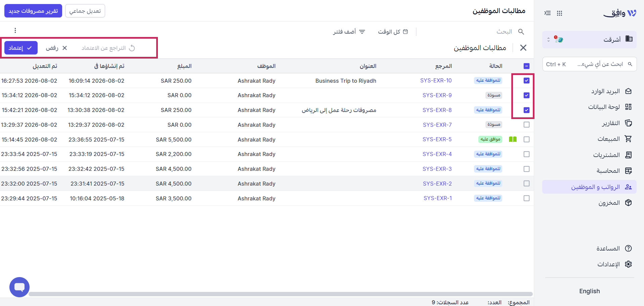Open reference link SYS-EXR-4
This screenshot has width=644, height=306.
click(437, 154)
